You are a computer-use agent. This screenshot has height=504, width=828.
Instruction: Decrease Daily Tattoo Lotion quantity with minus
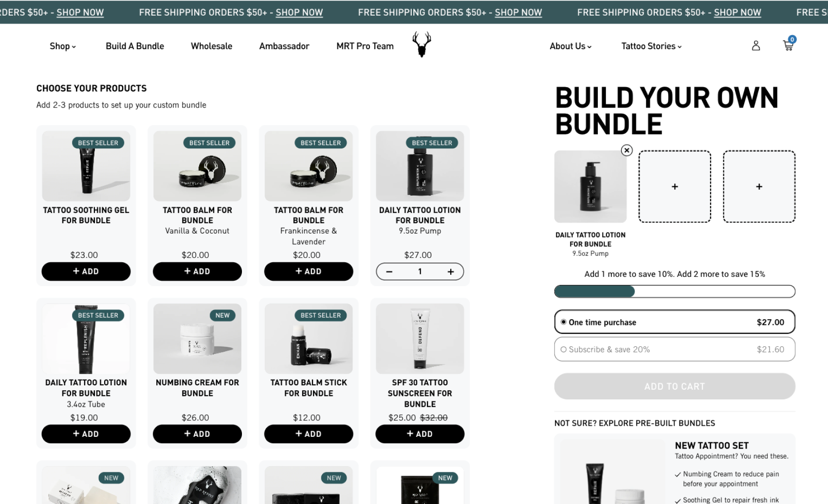(389, 271)
